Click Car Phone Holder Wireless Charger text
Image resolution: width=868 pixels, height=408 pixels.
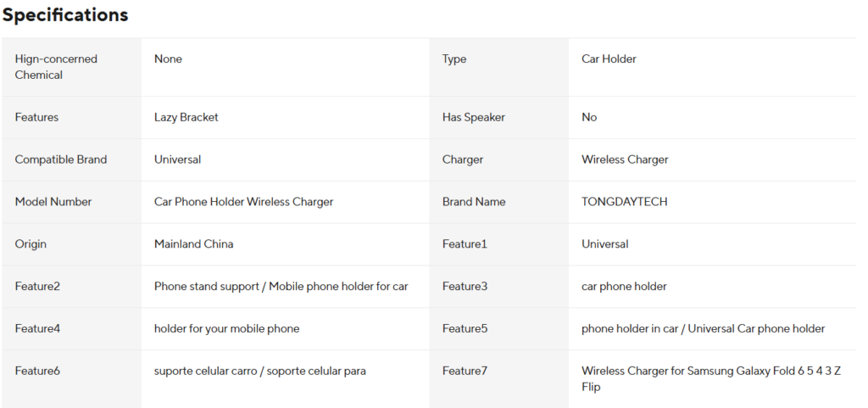click(243, 202)
